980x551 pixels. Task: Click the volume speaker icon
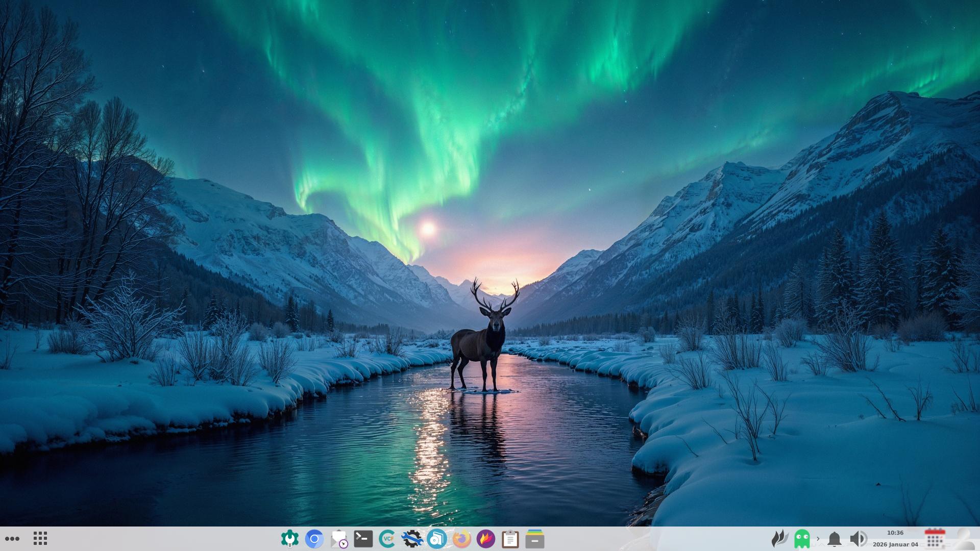pyautogui.click(x=858, y=539)
